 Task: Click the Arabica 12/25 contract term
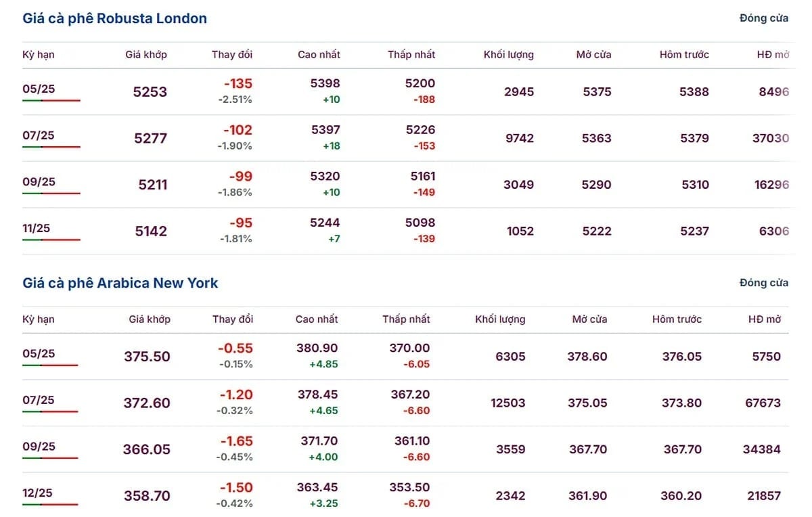point(37,493)
